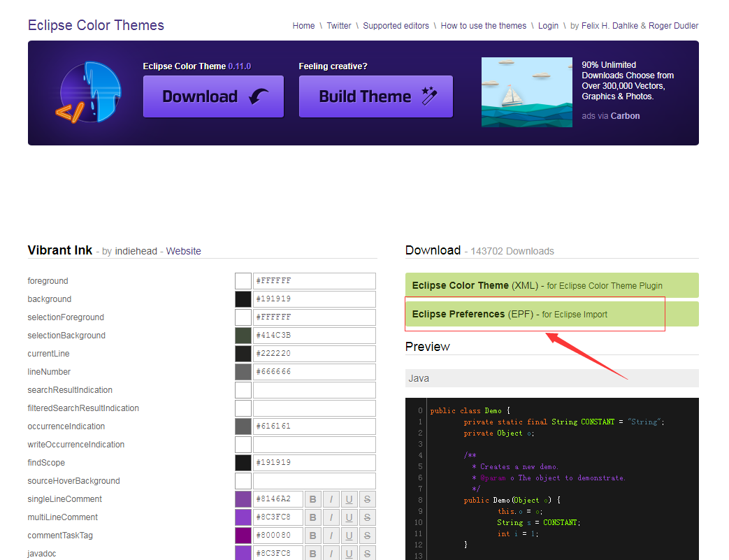Toggle strikethrough for multiLineComment

tap(367, 517)
